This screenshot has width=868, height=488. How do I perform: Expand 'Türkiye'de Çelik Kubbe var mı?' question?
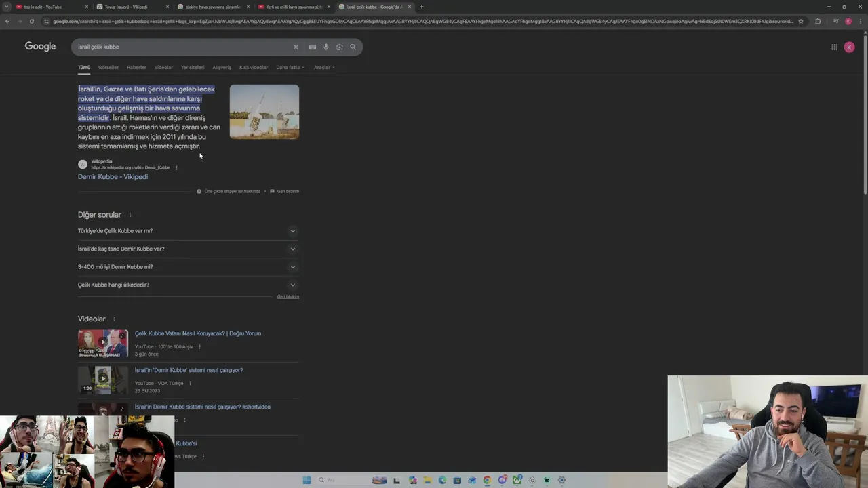tap(188, 230)
